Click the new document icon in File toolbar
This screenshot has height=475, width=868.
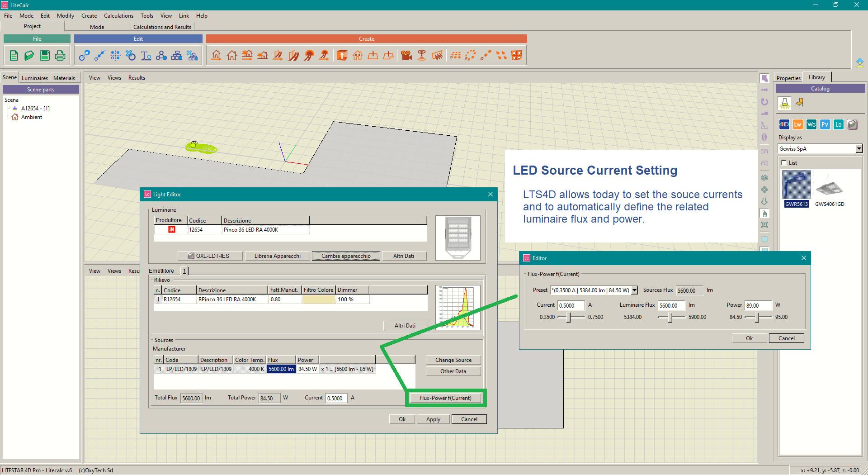14,56
